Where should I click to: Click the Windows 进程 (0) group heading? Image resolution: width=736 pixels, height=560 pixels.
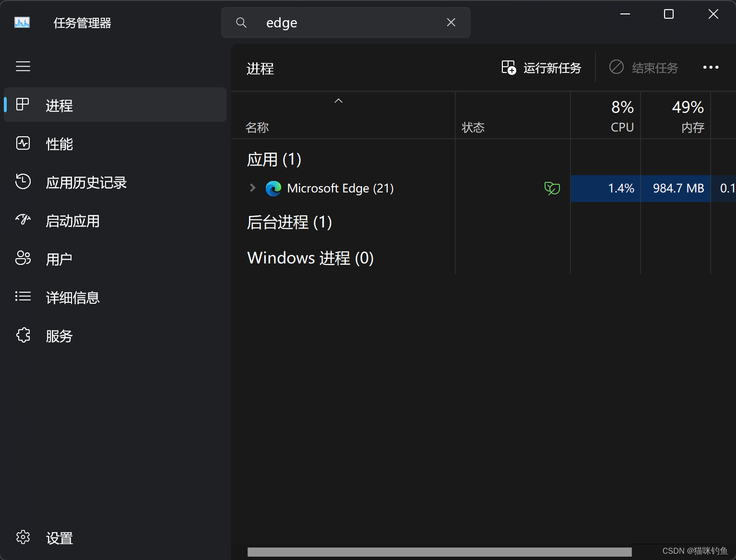[310, 258]
